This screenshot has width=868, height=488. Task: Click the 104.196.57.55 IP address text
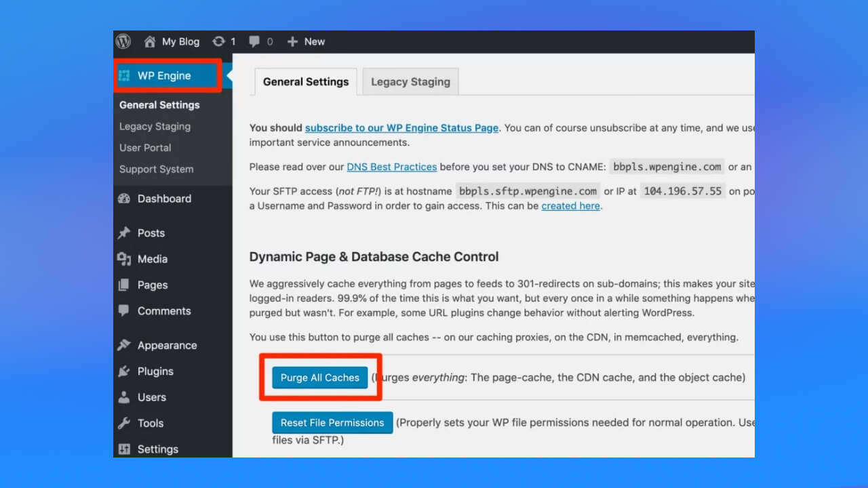[x=682, y=191]
